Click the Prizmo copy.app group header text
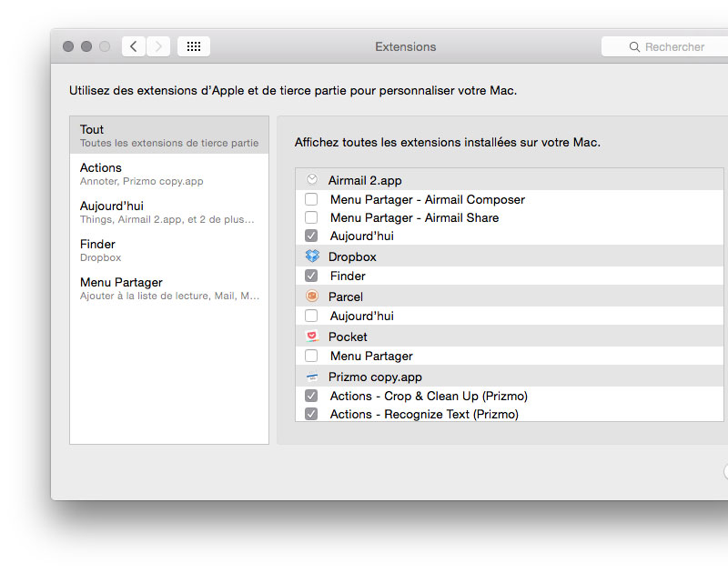This screenshot has height=573, width=728. pos(375,377)
